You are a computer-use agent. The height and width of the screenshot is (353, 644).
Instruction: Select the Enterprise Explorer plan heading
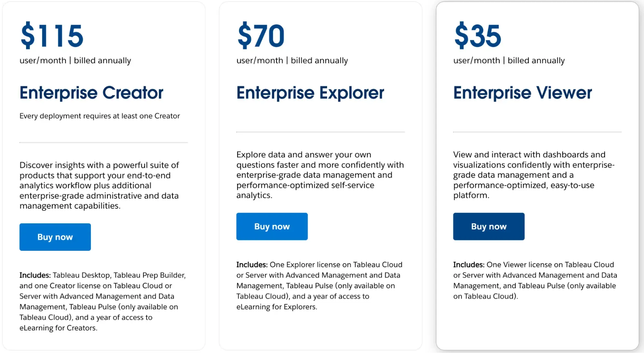point(310,93)
